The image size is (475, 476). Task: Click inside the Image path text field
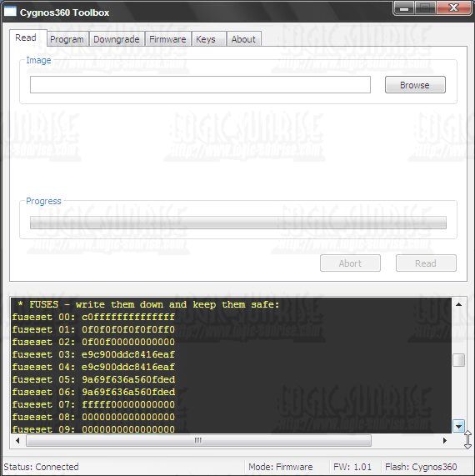(x=200, y=85)
